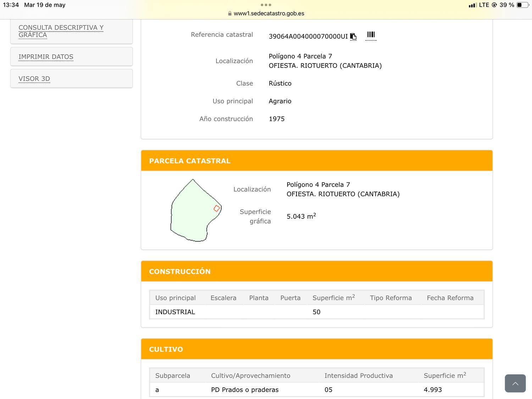Select the PD Prados o praderas row
Screen dimensions: 532x399
click(x=317, y=389)
